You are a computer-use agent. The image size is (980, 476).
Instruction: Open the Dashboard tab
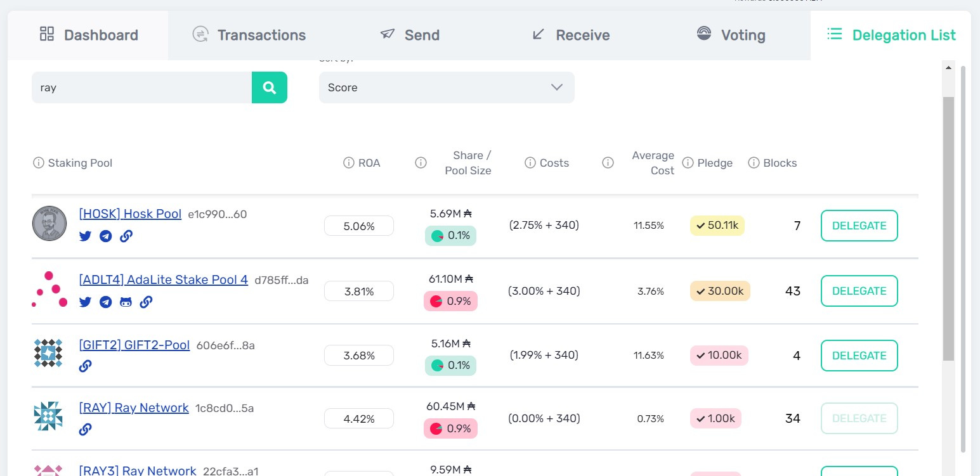(x=88, y=35)
